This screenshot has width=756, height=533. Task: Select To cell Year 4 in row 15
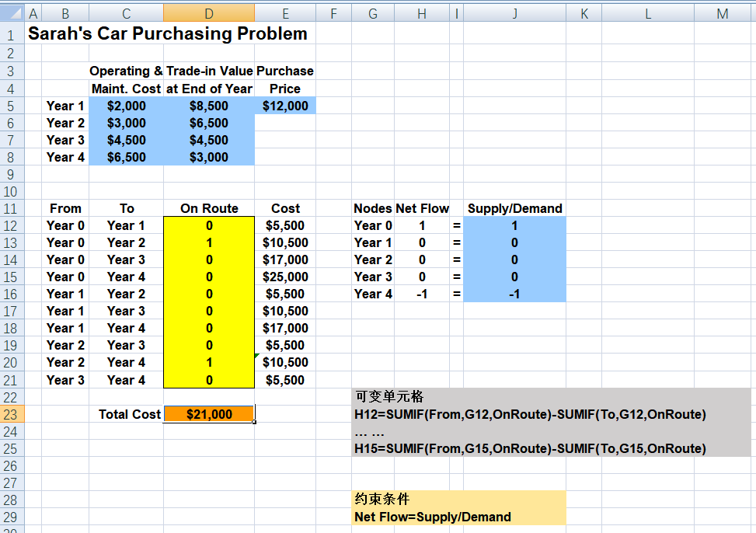(x=127, y=277)
